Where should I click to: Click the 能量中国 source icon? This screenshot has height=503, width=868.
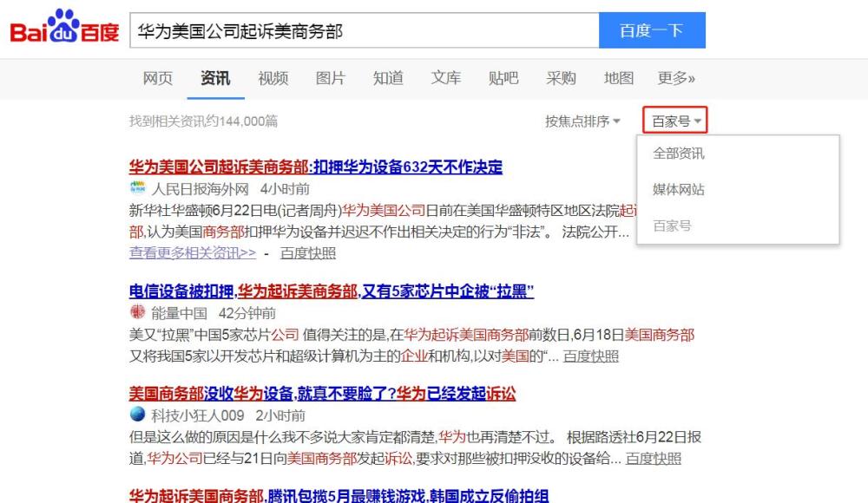(137, 312)
